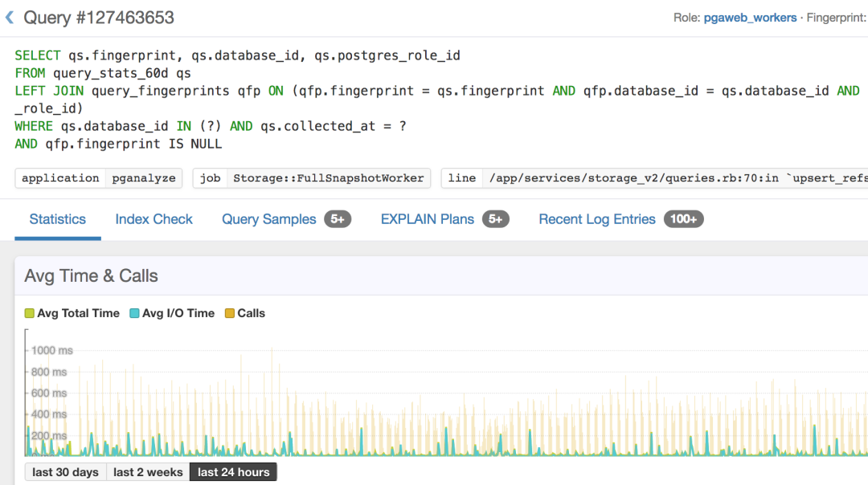Click the back chevron beside Query title
This screenshot has height=485, width=868.
[10, 17]
